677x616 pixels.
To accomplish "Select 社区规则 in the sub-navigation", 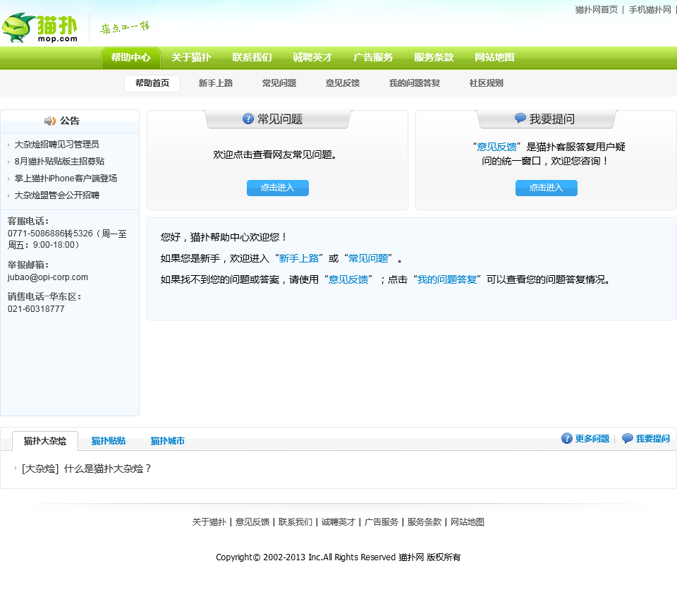I will point(486,83).
